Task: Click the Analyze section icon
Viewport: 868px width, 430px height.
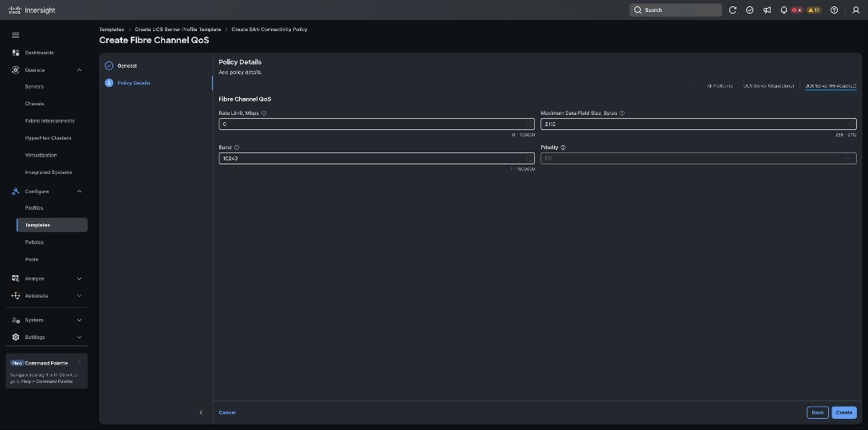Action: pyautogui.click(x=15, y=278)
